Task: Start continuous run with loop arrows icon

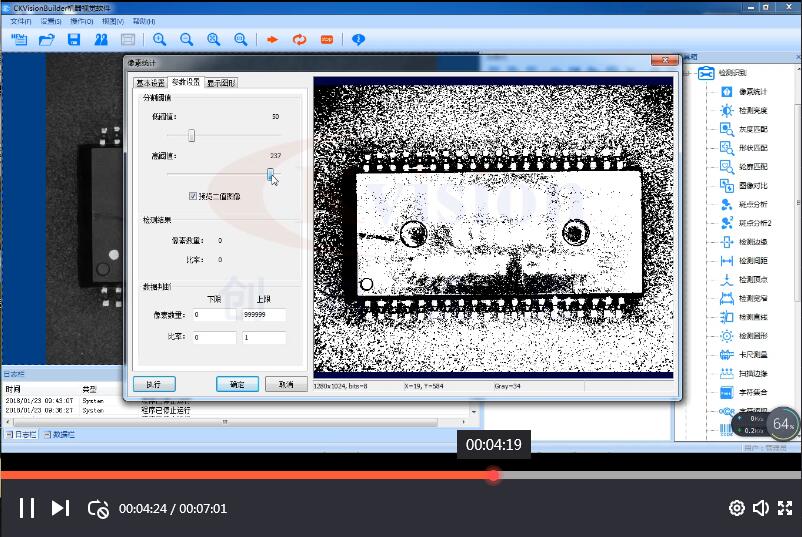Action: pos(299,39)
